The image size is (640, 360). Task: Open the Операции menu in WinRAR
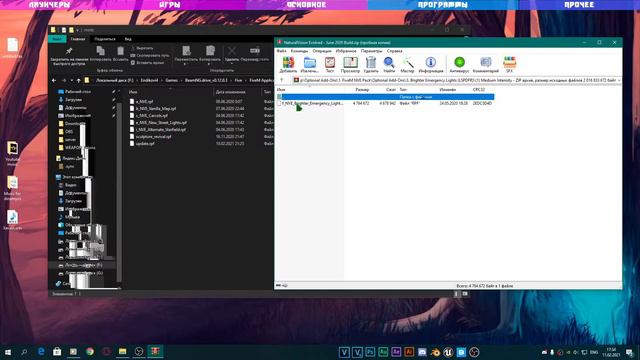[x=322, y=51]
